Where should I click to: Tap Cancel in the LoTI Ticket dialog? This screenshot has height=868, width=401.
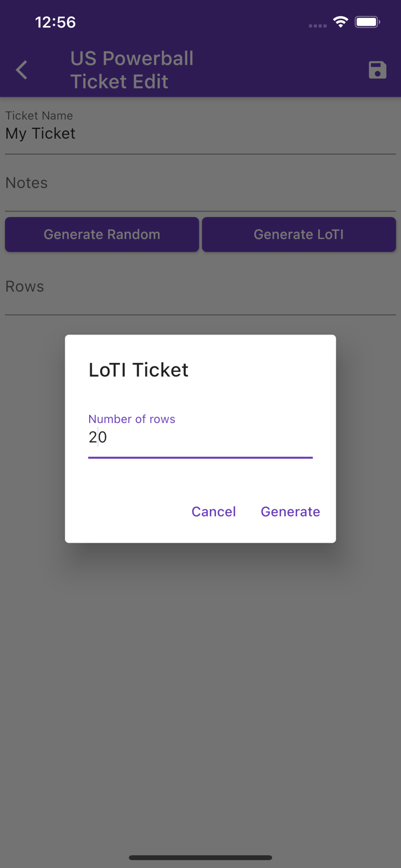[x=214, y=512]
